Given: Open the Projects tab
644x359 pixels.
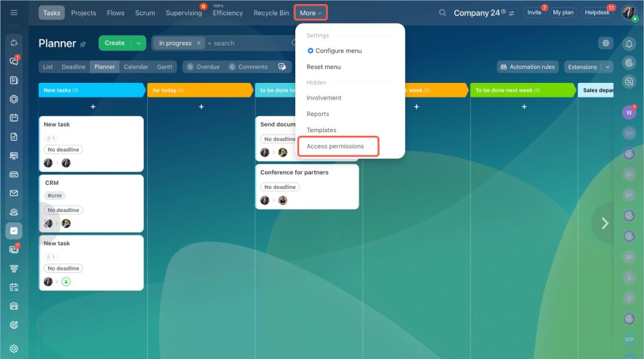Looking at the screenshot, I should click(x=84, y=13).
